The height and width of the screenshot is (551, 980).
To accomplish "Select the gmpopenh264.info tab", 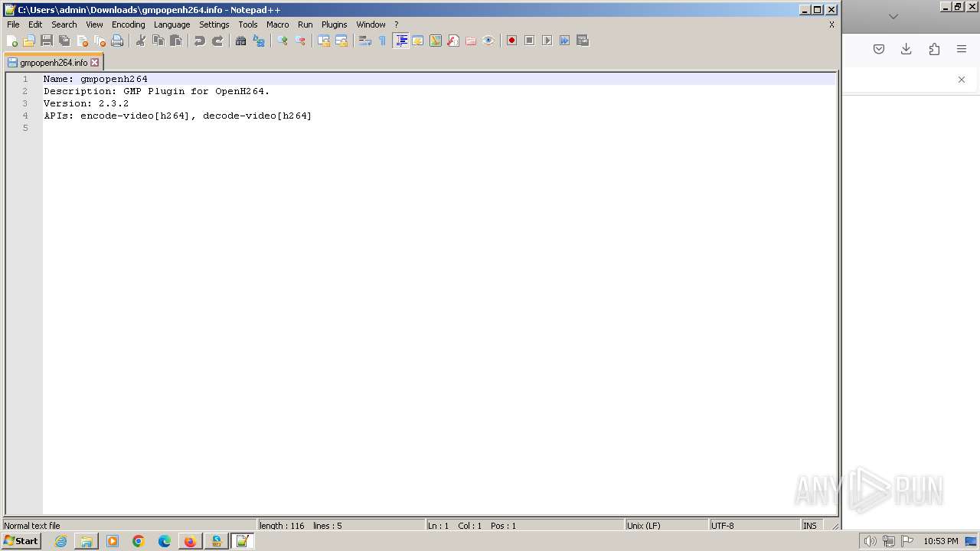I will pos(53,62).
